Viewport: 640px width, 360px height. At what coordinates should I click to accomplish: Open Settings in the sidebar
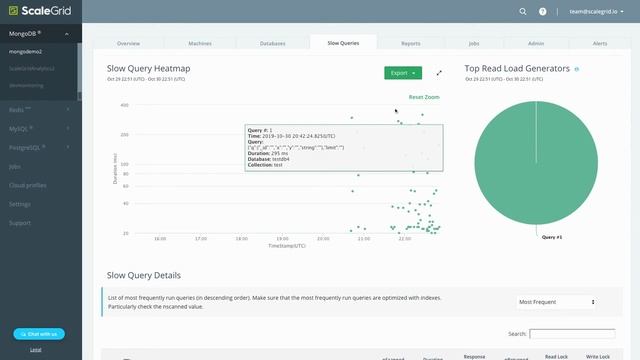coord(20,204)
